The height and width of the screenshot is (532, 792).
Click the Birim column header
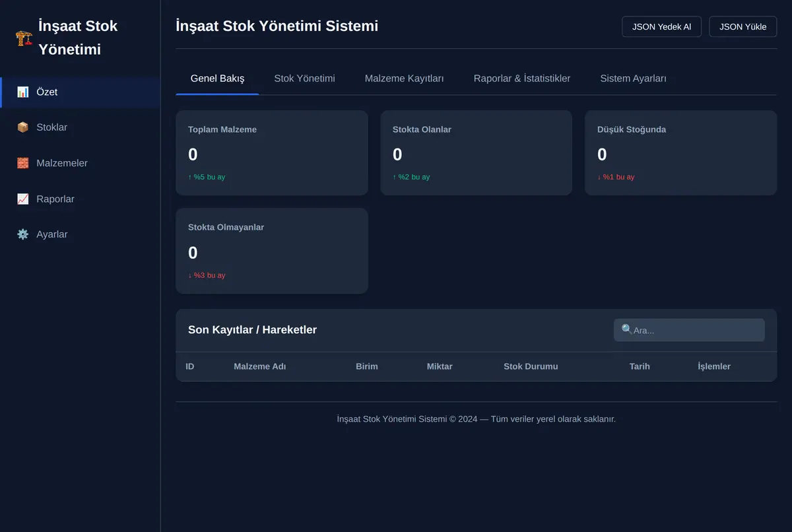(367, 366)
